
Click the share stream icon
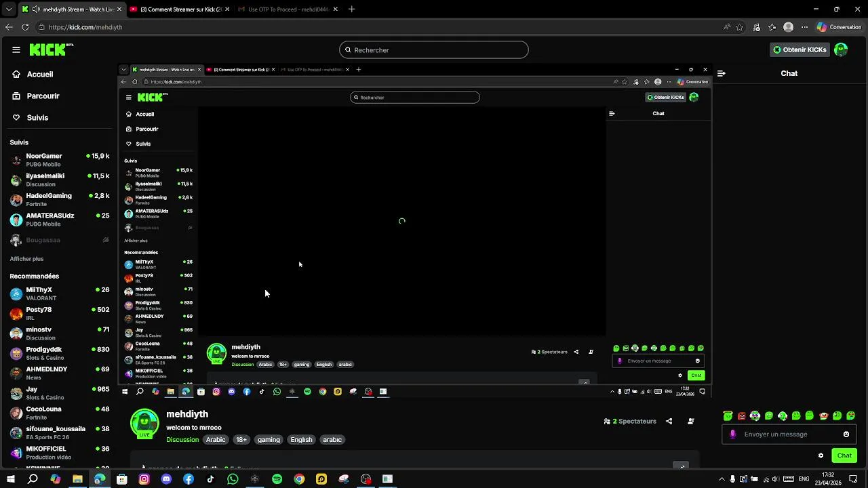tap(669, 421)
